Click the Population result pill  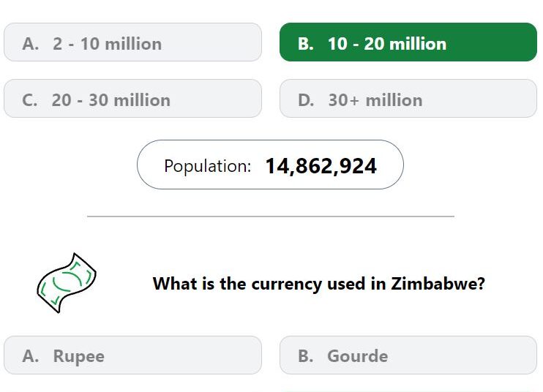270,165
